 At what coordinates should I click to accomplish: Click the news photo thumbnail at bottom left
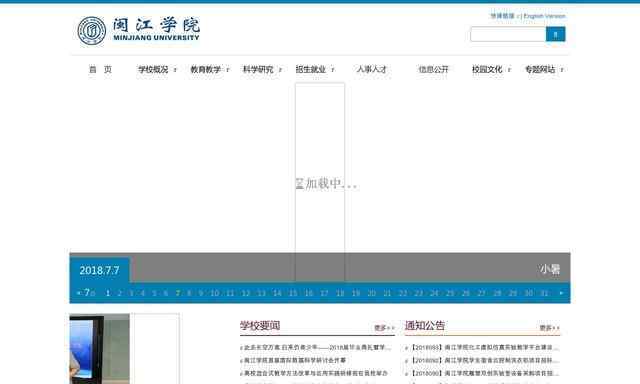pyautogui.click(x=100, y=349)
